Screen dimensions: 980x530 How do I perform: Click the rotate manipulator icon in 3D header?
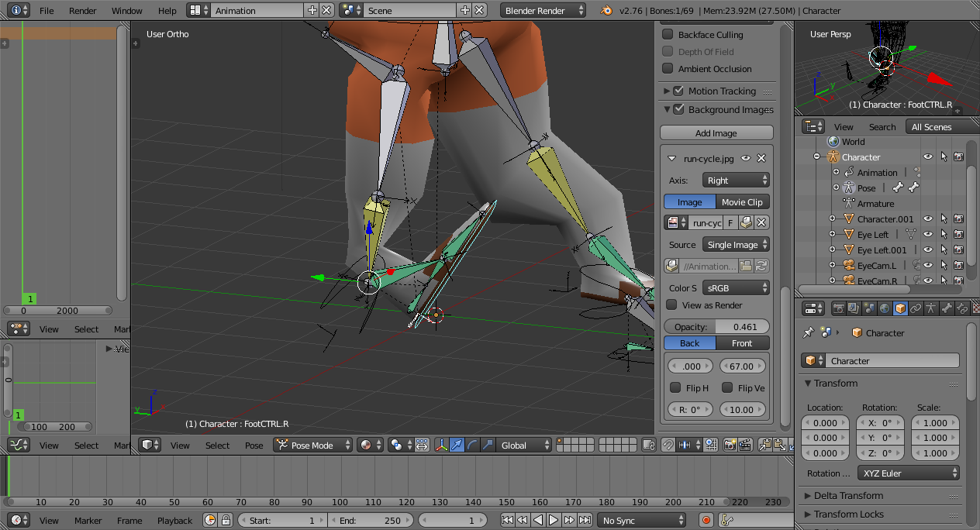(x=472, y=445)
